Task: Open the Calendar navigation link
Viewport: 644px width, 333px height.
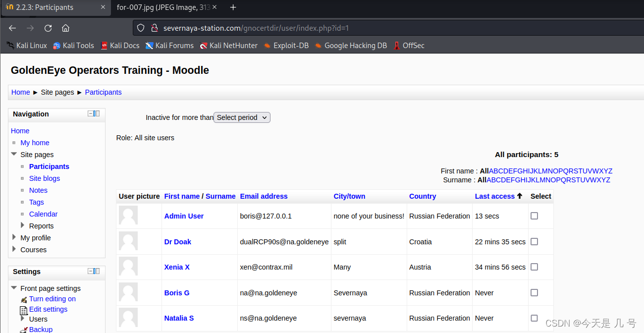Action: [x=43, y=214]
